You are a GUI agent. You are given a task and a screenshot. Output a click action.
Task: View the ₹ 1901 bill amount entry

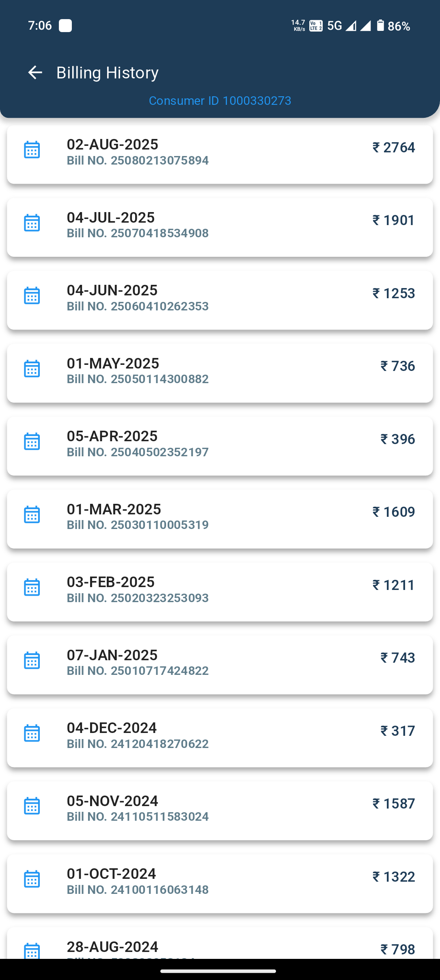click(x=393, y=220)
